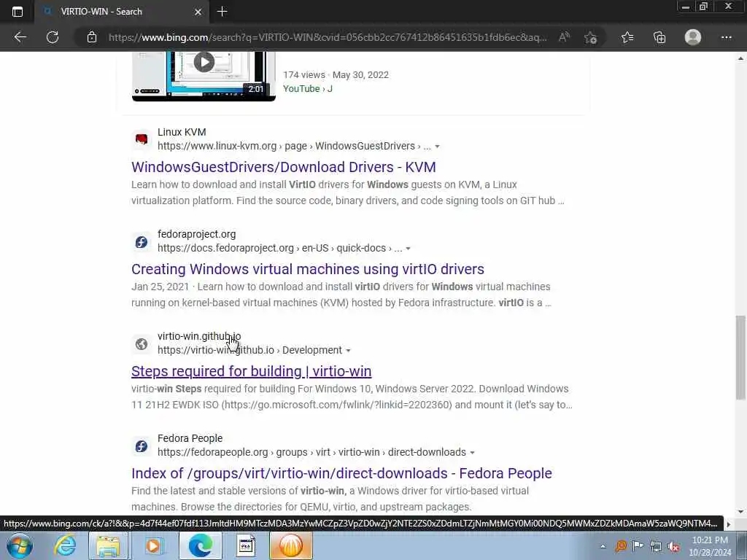747x560 pixels.
Task: Click the 'Linux KVM' site name text
Action: 182,132
